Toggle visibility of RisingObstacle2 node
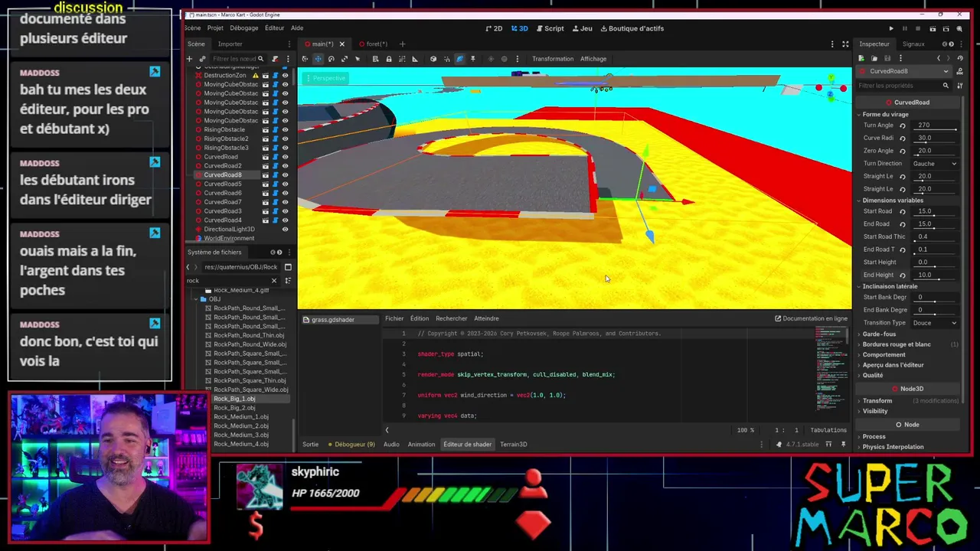This screenshot has height=551, width=980. (x=285, y=139)
